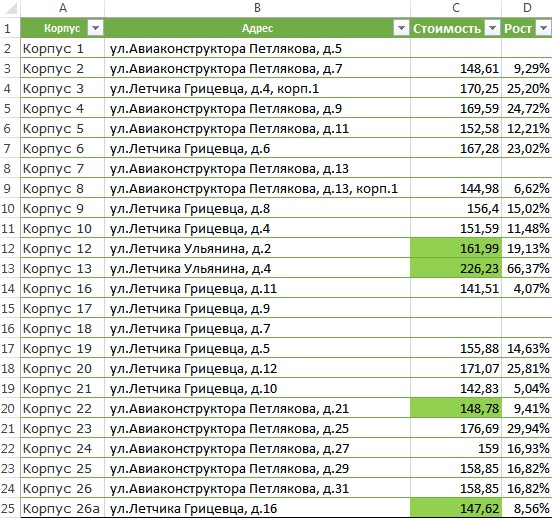
Task: Open the Корпус column filter dropdown
Action: pyautogui.click(x=95, y=28)
